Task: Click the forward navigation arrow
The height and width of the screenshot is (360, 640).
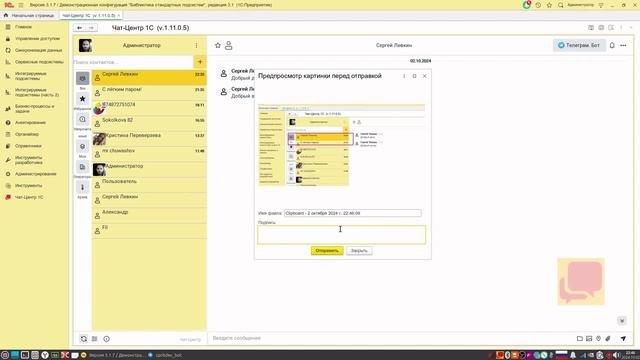Action: 91,28
